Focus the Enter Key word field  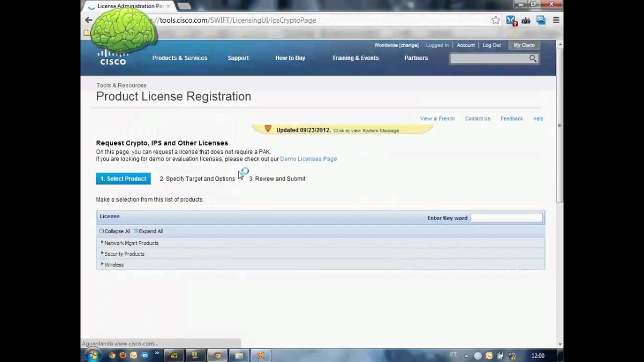point(506,218)
